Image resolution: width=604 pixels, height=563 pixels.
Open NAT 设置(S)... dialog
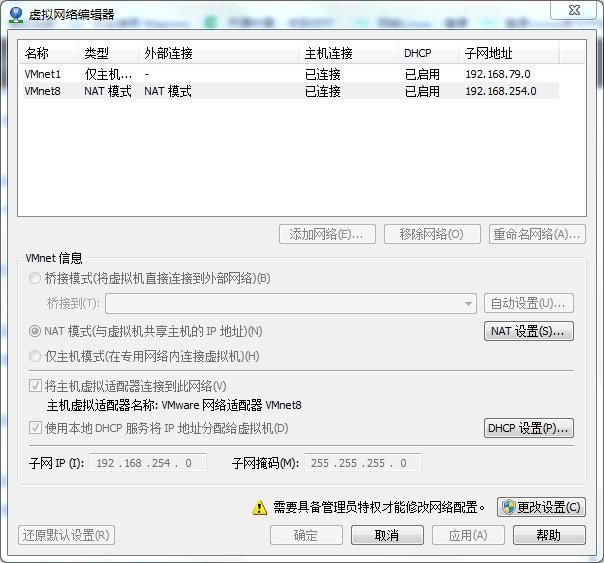(x=529, y=331)
